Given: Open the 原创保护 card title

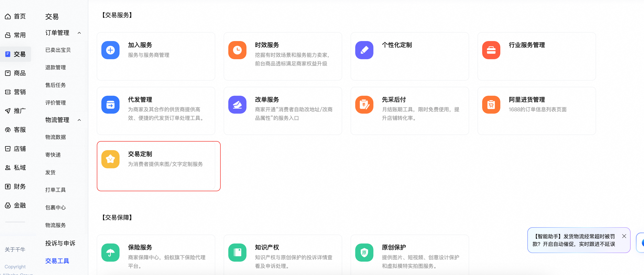Looking at the screenshot, I should tap(394, 248).
